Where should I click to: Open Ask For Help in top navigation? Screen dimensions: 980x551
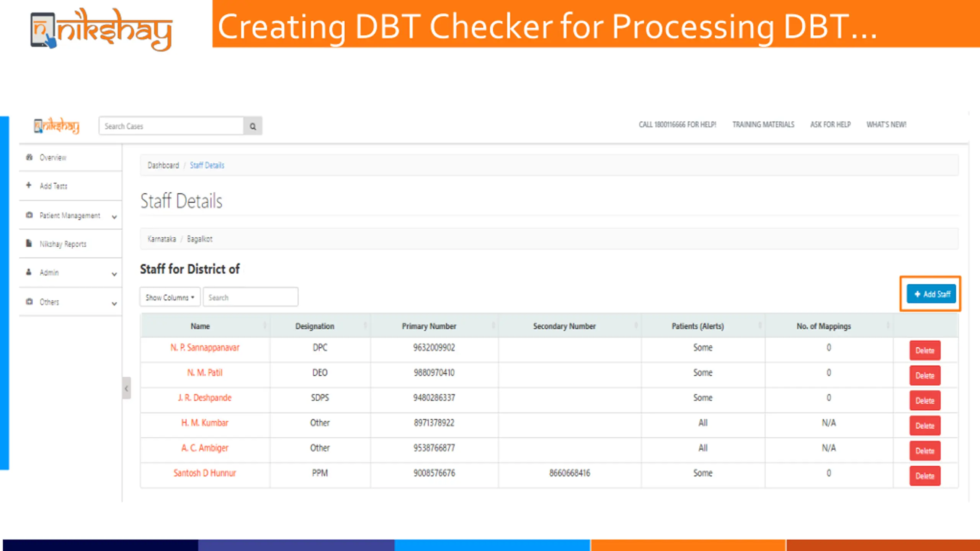[830, 125]
